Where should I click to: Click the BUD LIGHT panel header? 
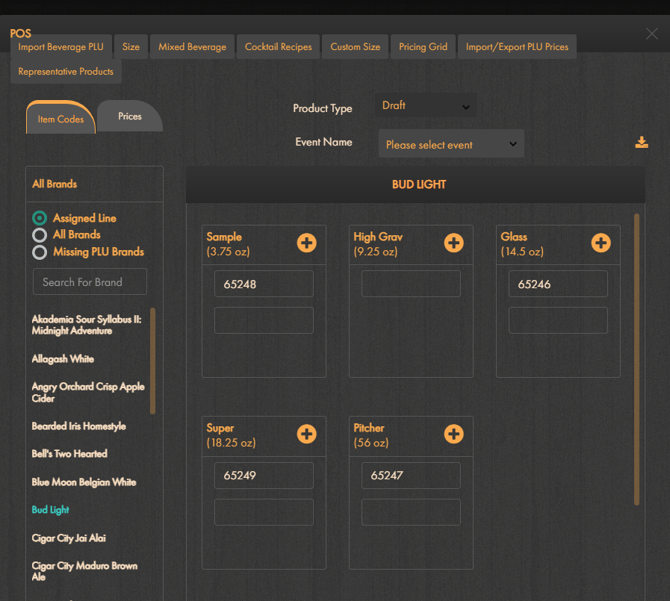pos(415,185)
